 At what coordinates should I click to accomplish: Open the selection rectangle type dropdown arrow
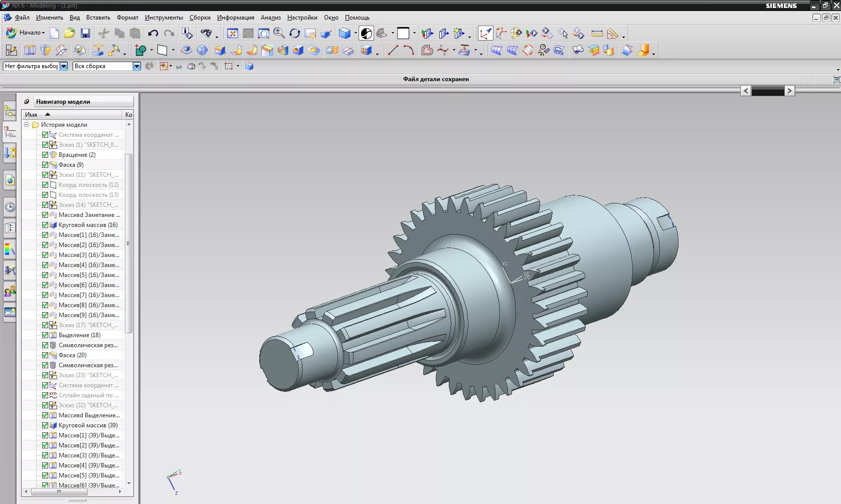click(238, 66)
